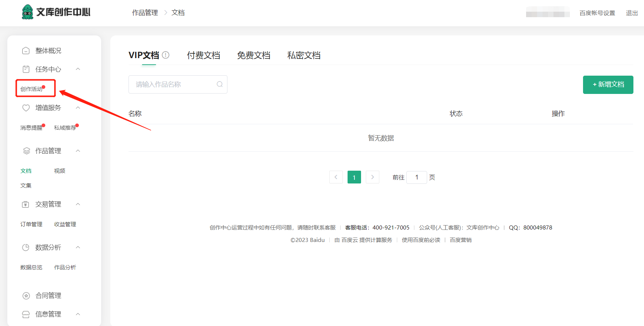Click the 名称 column header
The height and width of the screenshot is (326, 644).
135,114
